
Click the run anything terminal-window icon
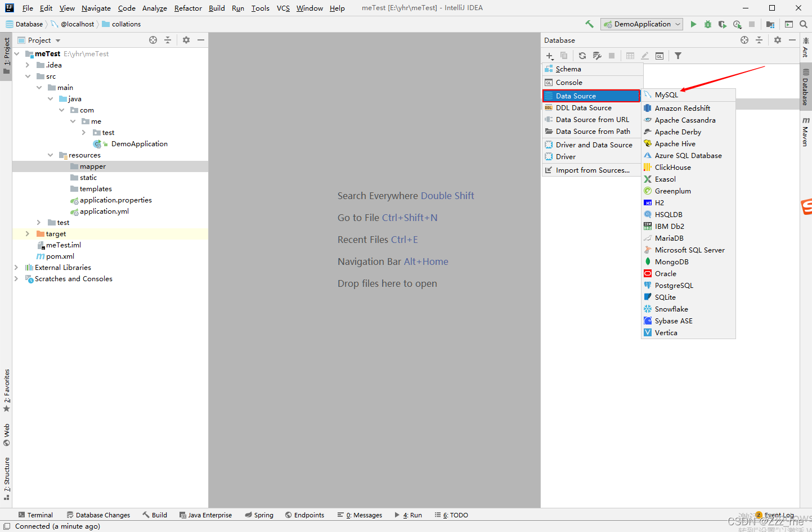(x=789, y=24)
